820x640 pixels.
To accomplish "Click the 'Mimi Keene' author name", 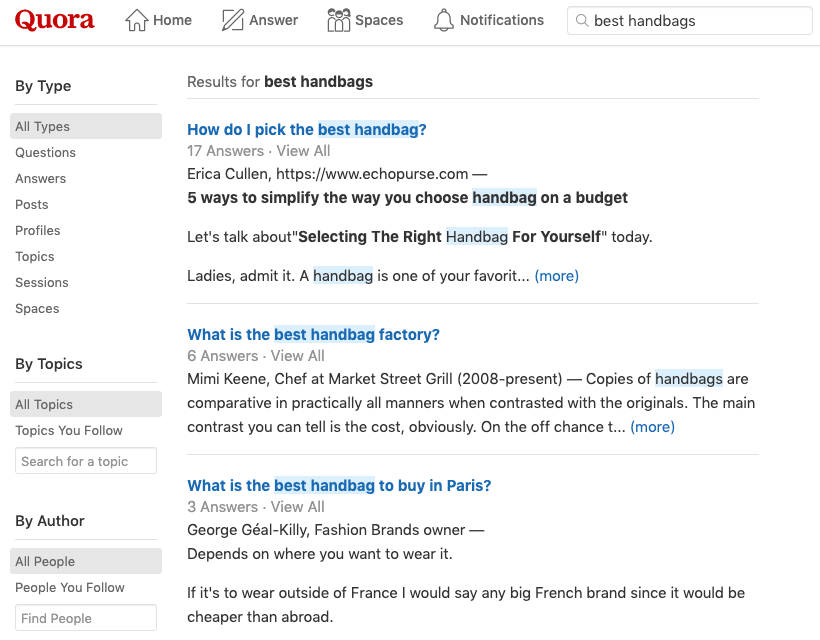I will tap(226, 379).
